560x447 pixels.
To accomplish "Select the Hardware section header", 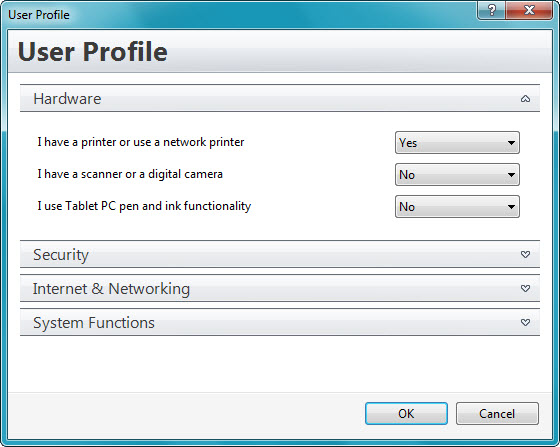I will (280, 99).
